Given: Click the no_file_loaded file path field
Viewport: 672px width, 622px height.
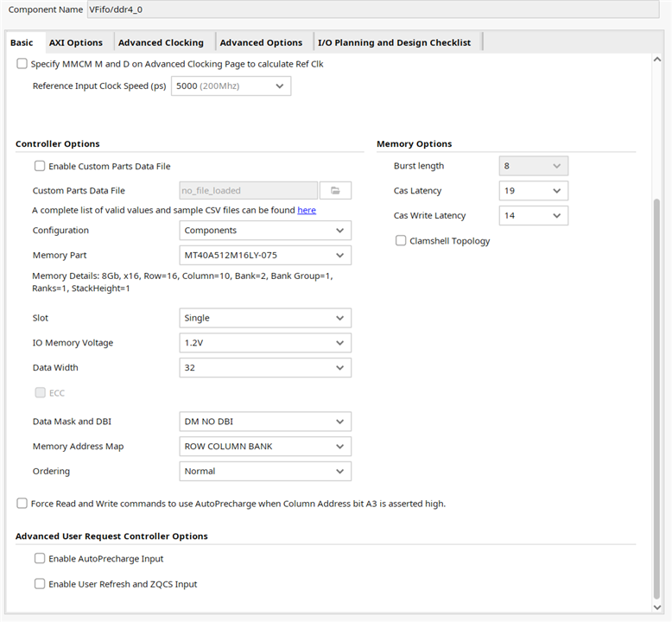Looking at the screenshot, I should tap(249, 190).
